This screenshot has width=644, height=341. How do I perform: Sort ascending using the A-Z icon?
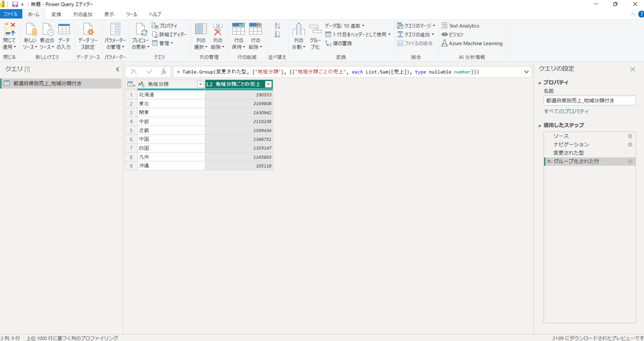277,26
